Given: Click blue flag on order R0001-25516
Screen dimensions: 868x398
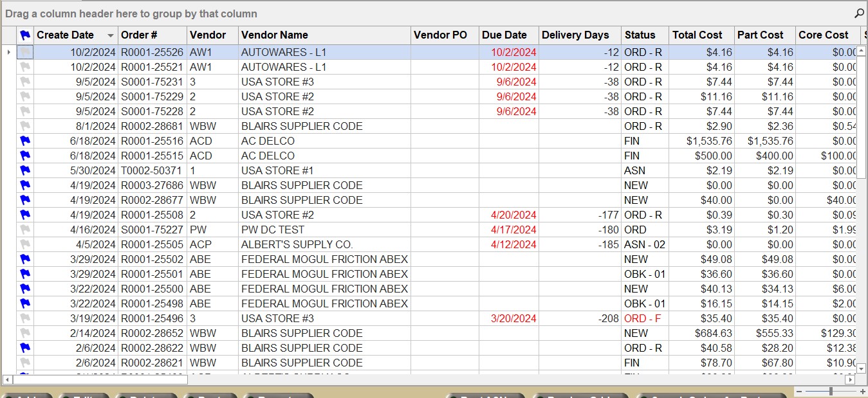Looking at the screenshot, I should click(x=25, y=141).
